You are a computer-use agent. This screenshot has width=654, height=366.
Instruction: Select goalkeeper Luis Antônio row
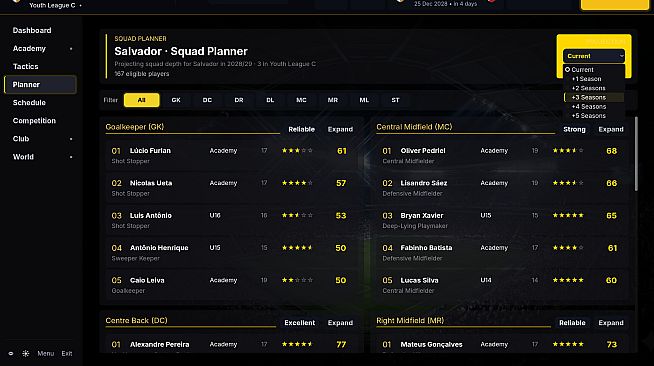pos(232,220)
